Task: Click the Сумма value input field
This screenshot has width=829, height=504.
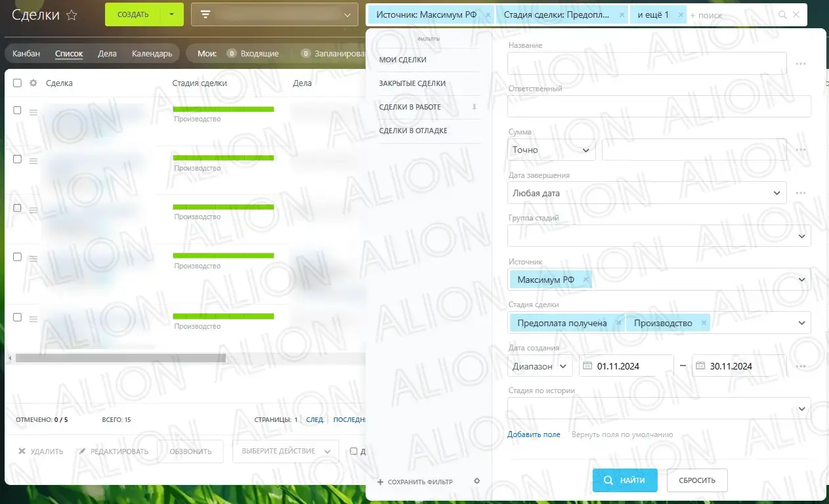Action: [694, 150]
